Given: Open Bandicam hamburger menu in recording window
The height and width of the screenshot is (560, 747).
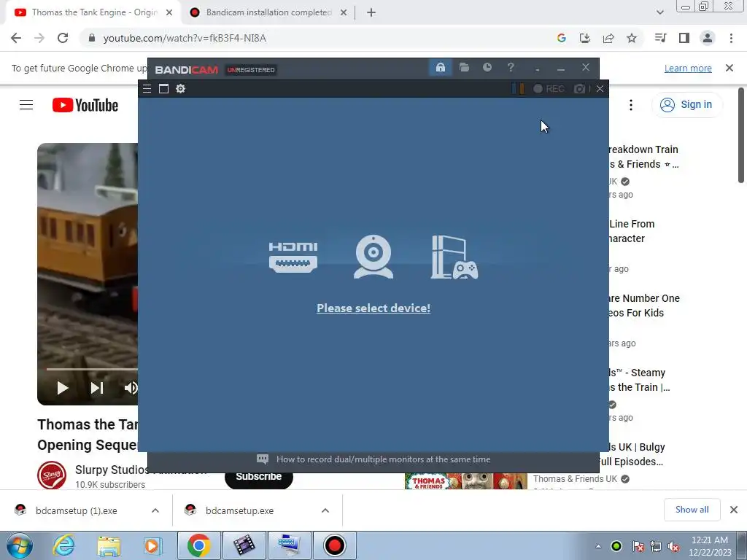Looking at the screenshot, I should [x=147, y=88].
